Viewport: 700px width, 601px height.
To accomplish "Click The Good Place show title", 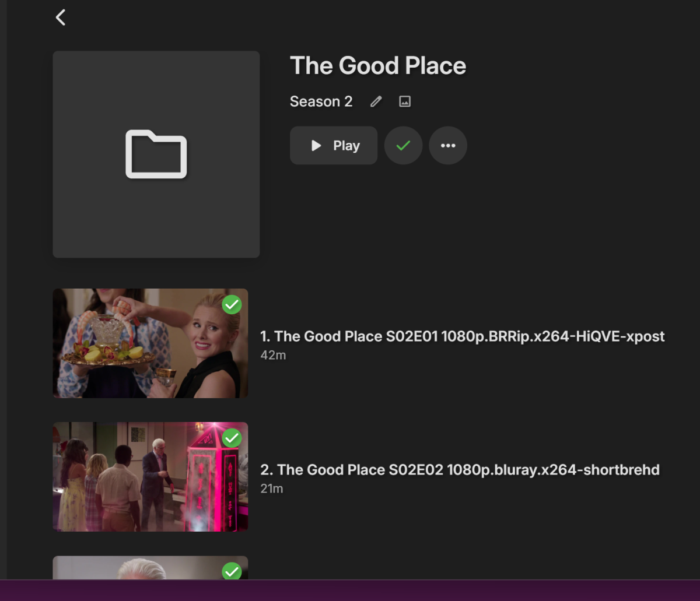I will 378,66.
